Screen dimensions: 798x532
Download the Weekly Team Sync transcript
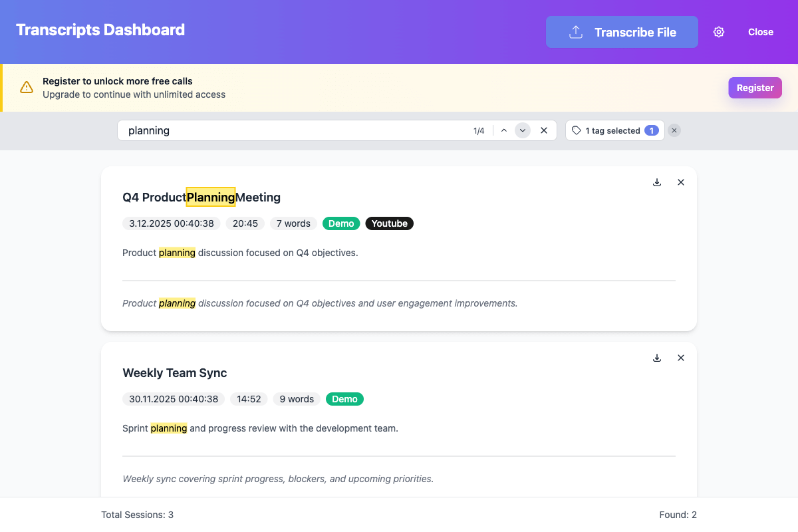click(x=657, y=357)
